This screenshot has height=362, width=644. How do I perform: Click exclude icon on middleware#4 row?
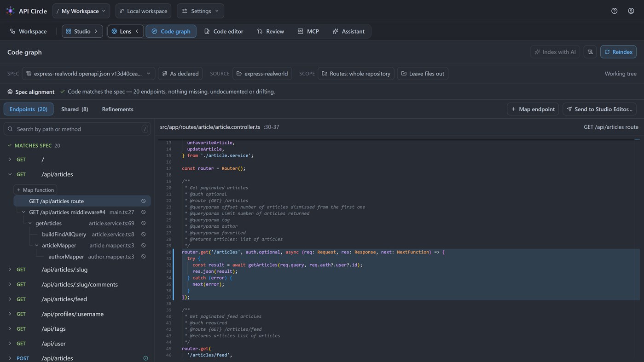pos(144,212)
